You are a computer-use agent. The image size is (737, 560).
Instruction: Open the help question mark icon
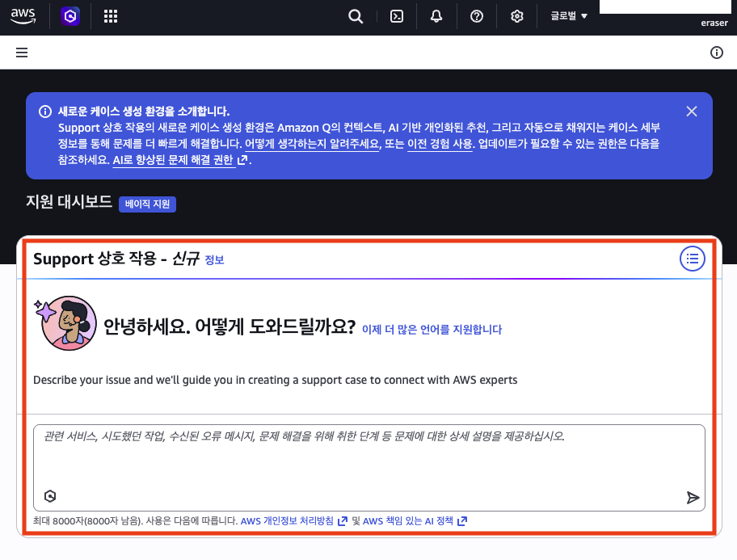[x=477, y=16]
